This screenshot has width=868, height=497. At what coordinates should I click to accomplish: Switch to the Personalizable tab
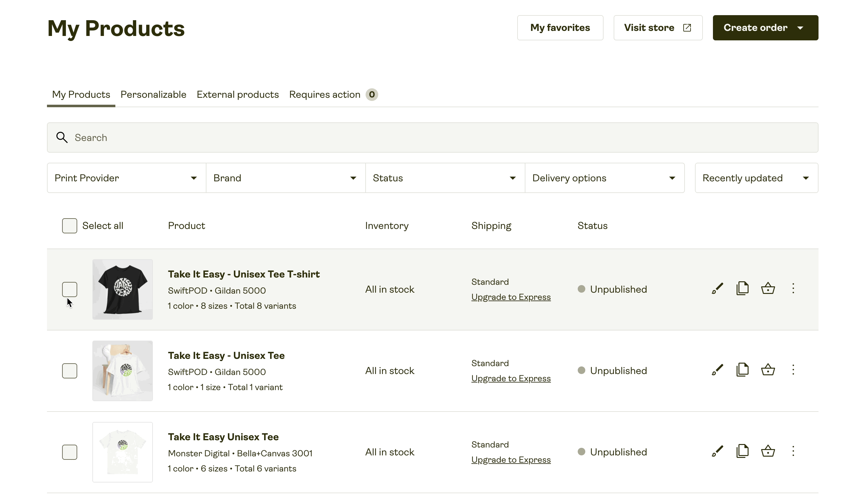pyautogui.click(x=153, y=94)
